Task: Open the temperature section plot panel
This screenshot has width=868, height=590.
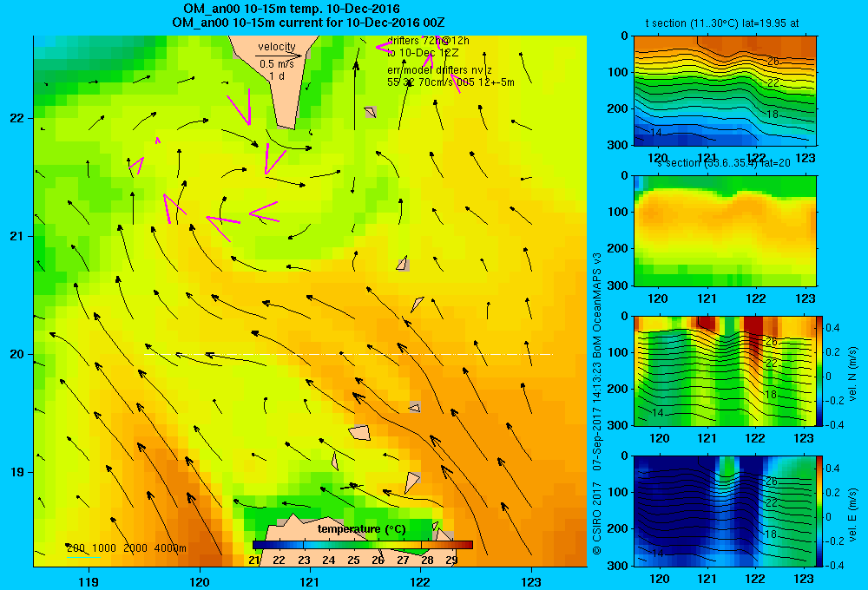Action: [x=725, y=91]
